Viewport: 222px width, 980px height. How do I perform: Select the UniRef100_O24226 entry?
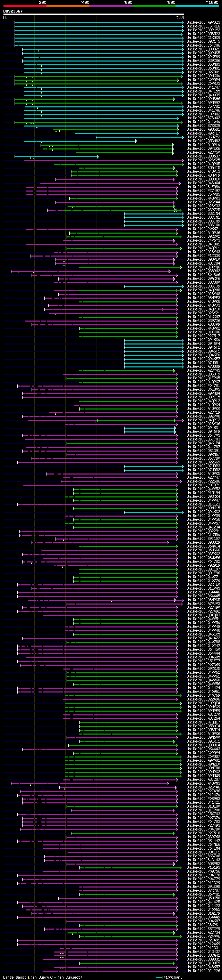click(203, 971)
